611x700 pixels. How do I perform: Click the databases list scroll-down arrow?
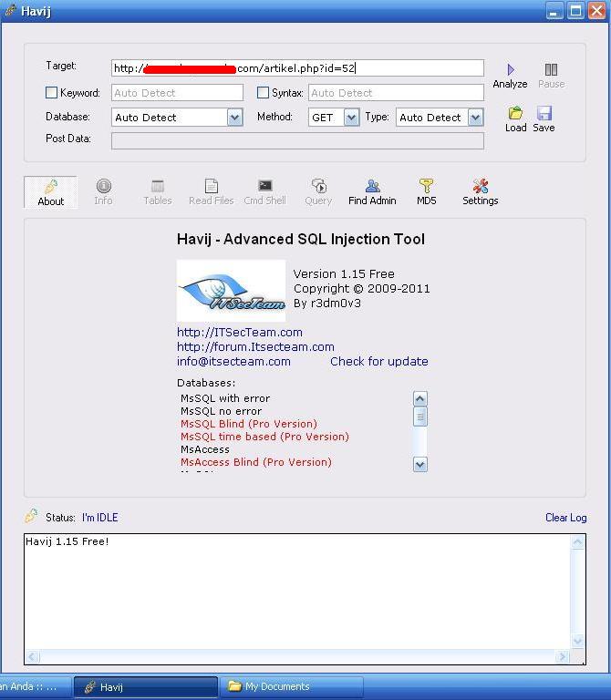tap(419, 465)
